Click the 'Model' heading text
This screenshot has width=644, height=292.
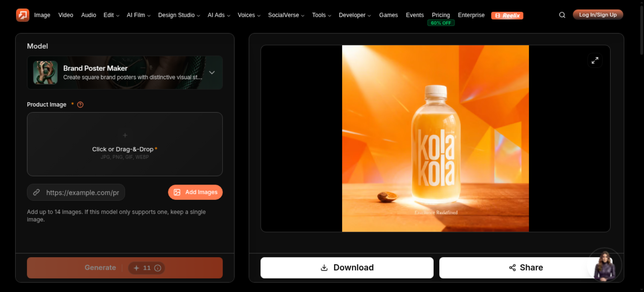pos(37,46)
